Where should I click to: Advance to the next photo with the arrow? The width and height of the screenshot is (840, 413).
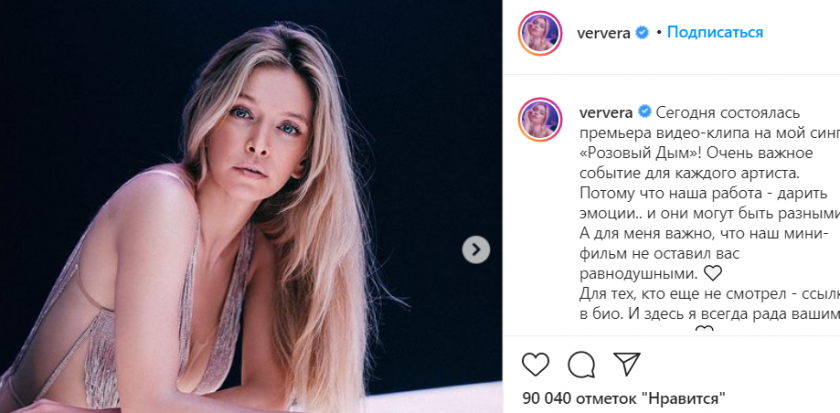(476, 250)
